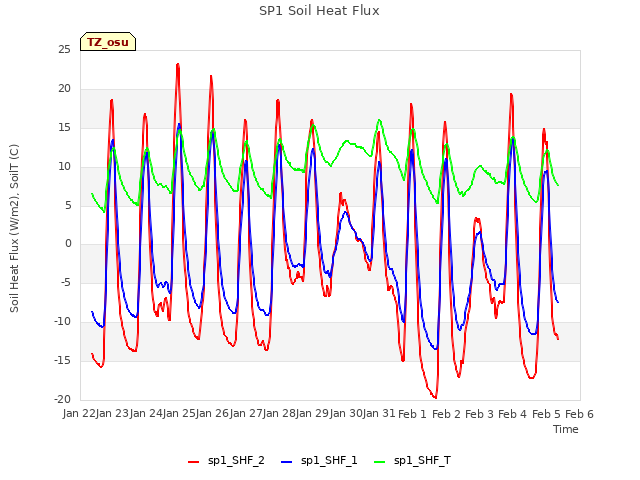The height and width of the screenshot is (480, 640).
Task: Click the -10 y-axis tick label
Action: coord(62,322)
